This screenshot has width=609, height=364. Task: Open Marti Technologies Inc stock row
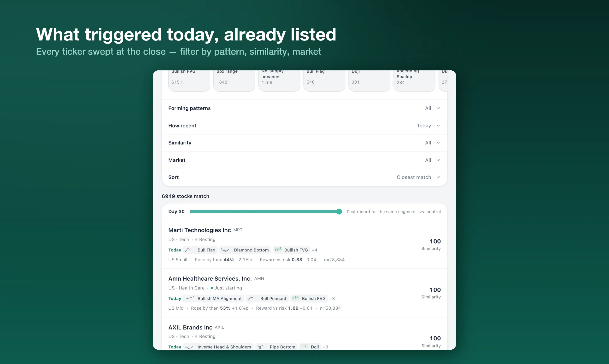pyautogui.click(x=304, y=244)
